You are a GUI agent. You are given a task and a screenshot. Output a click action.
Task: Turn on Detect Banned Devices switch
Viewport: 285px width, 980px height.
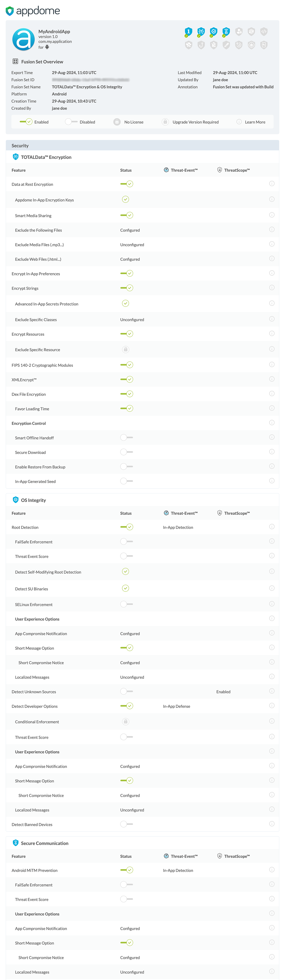(x=126, y=824)
